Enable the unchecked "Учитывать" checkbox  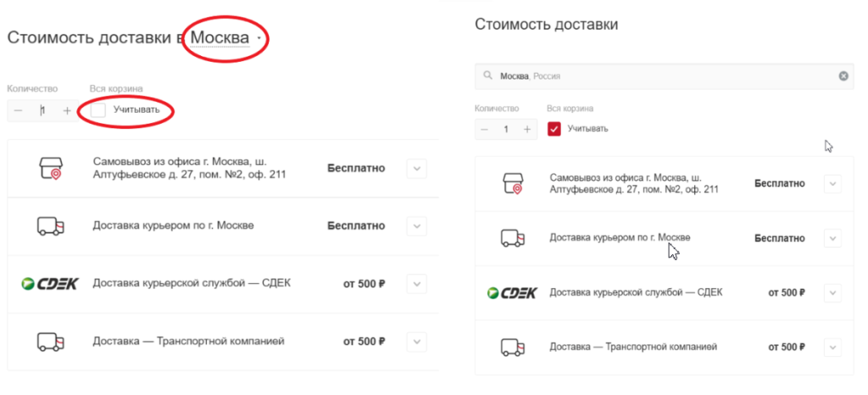point(98,110)
